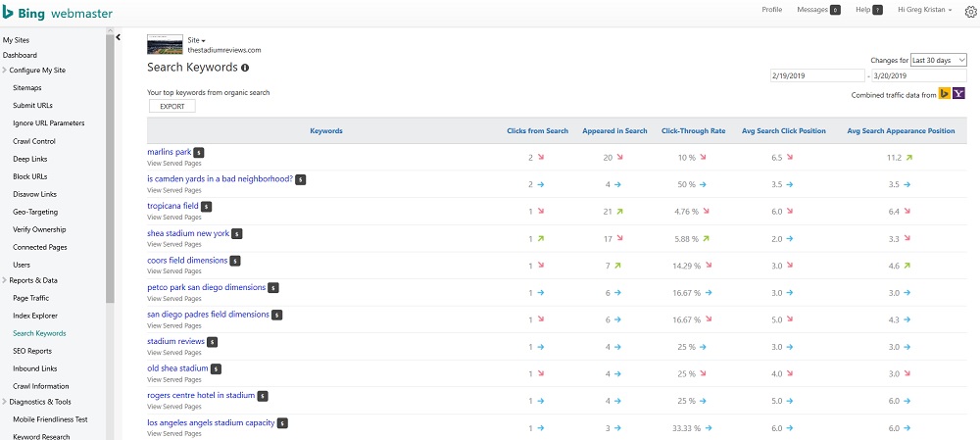The image size is (980, 440).
Task: Click the dollar icon beside tropicana field
Action: click(207, 206)
